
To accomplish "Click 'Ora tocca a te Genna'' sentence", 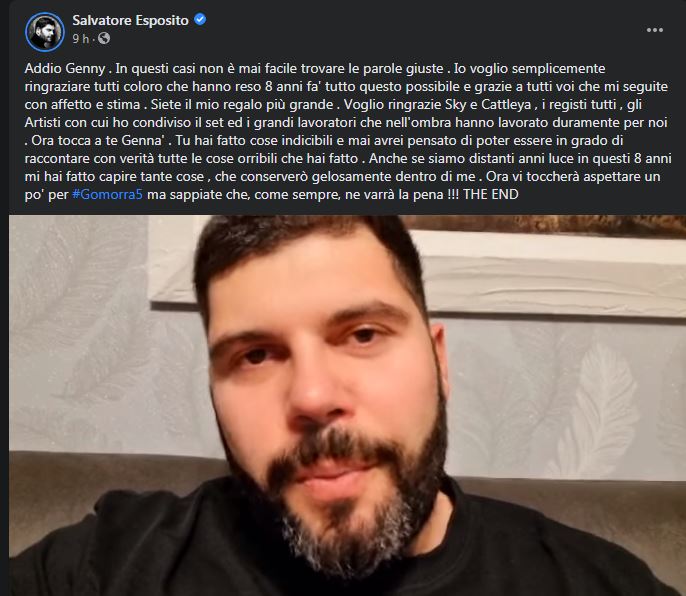I will click(98, 140).
